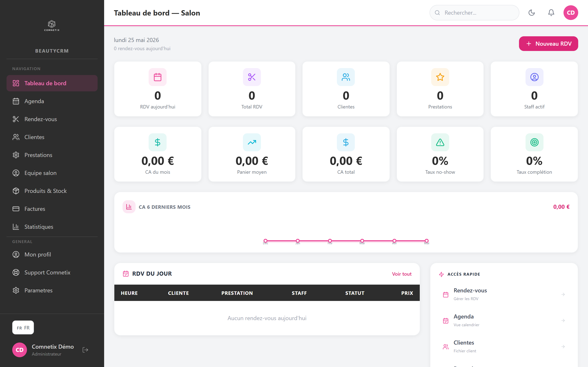Toggle dark mode with the moon icon
The width and height of the screenshot is (588, 367).
coord(532,13)
